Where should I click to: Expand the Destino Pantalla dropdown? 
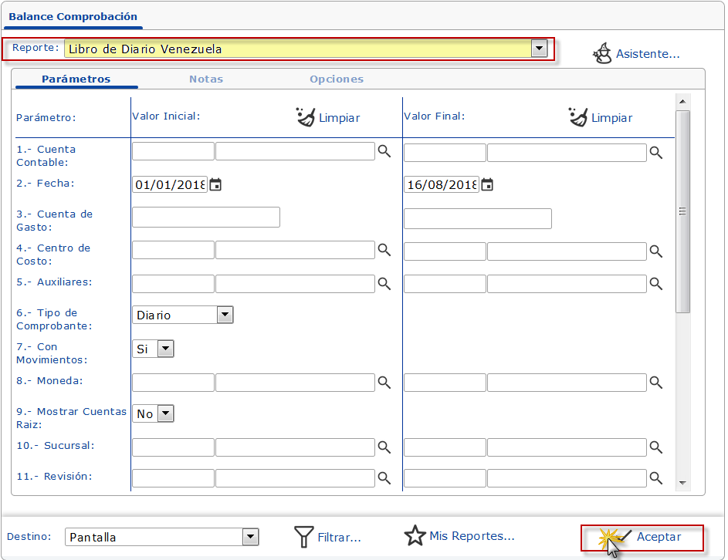tap(250, 537)
